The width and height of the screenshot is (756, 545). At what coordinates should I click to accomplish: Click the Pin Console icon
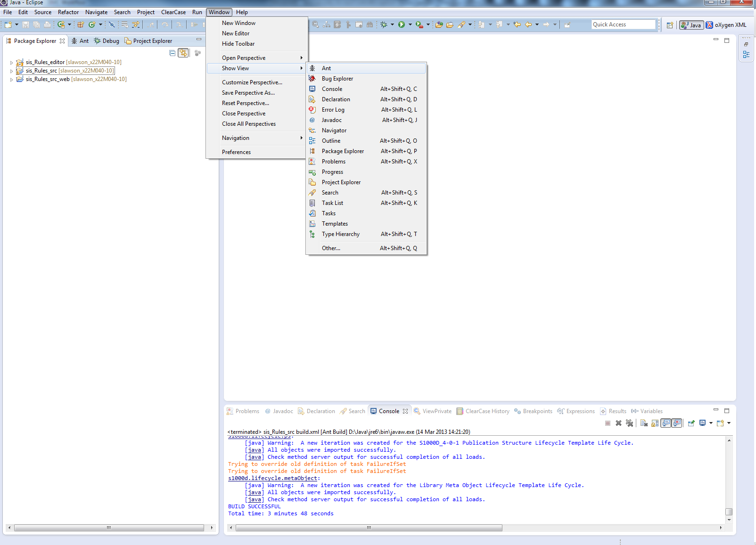pyautogui.click(x=691, y=423)
